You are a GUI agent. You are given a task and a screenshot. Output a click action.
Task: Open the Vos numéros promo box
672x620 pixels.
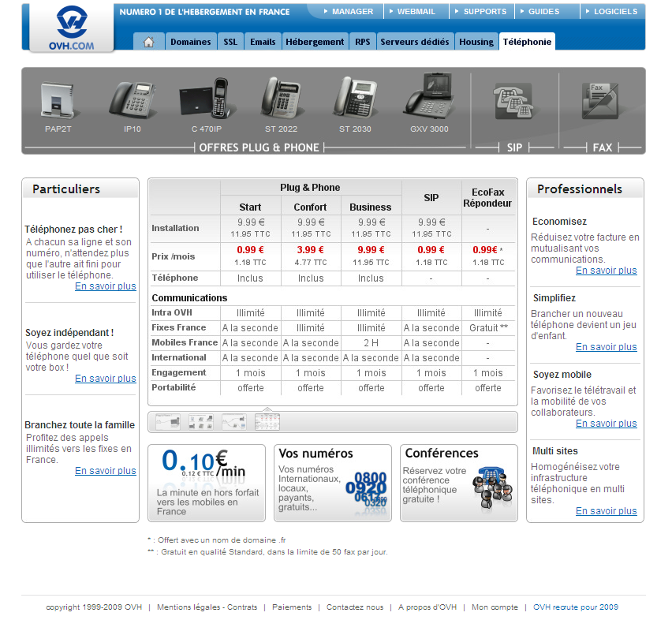(333, 483)
